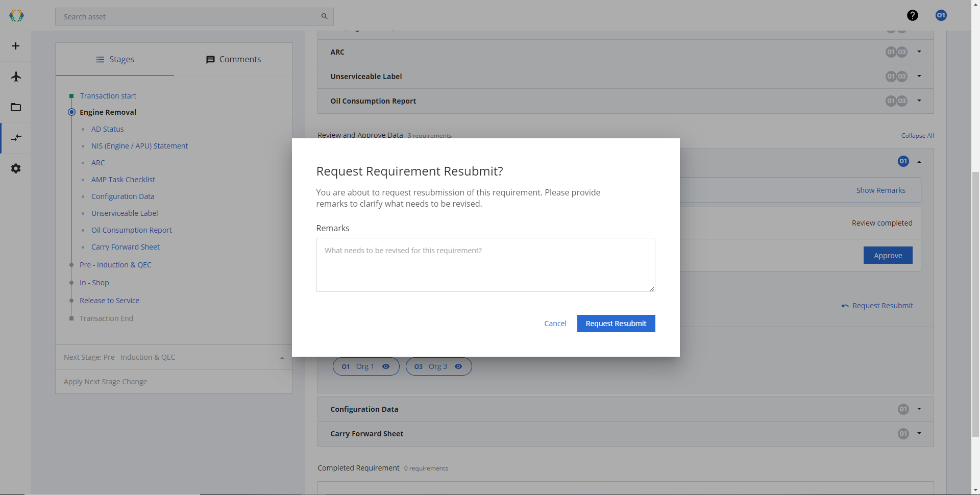Open Unserviceable Label in stages tree
This screenshot has height=495, width=980.
[125, 213]
